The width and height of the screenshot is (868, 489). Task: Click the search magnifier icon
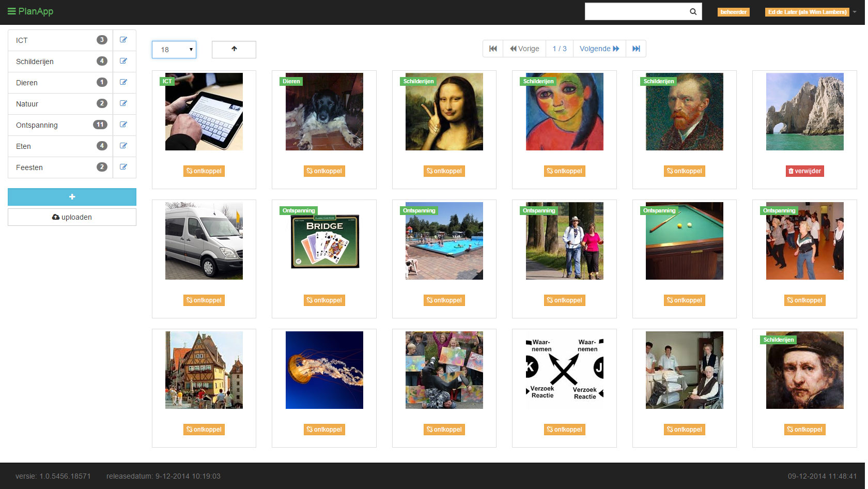pyautogui.click(x=693, y=12)
